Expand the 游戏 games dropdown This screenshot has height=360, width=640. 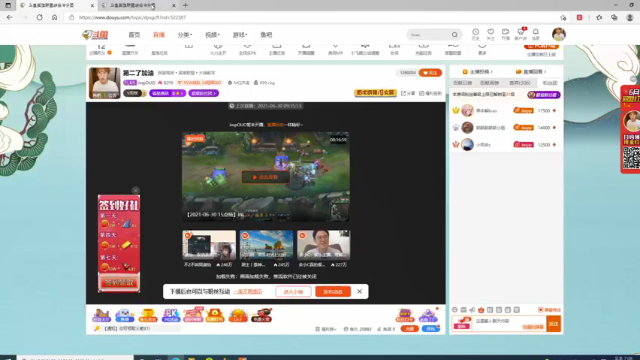(240, 35)
